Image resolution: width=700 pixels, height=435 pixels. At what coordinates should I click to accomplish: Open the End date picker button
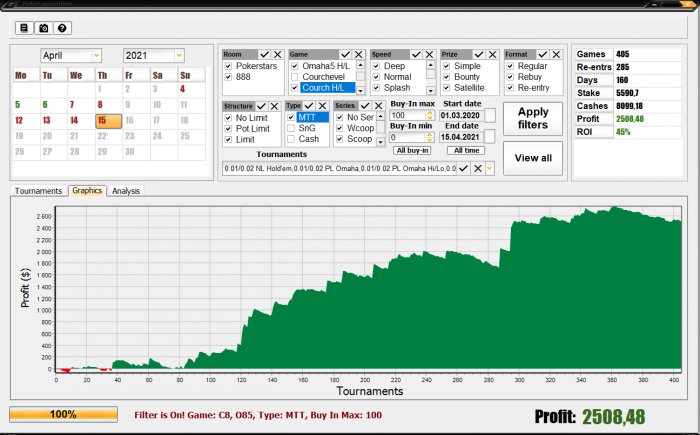pos(490,137)
